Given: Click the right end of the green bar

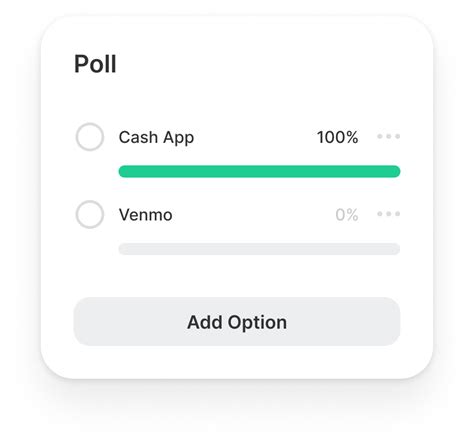Looking at the screenshot, I should (x=396, y=171).
